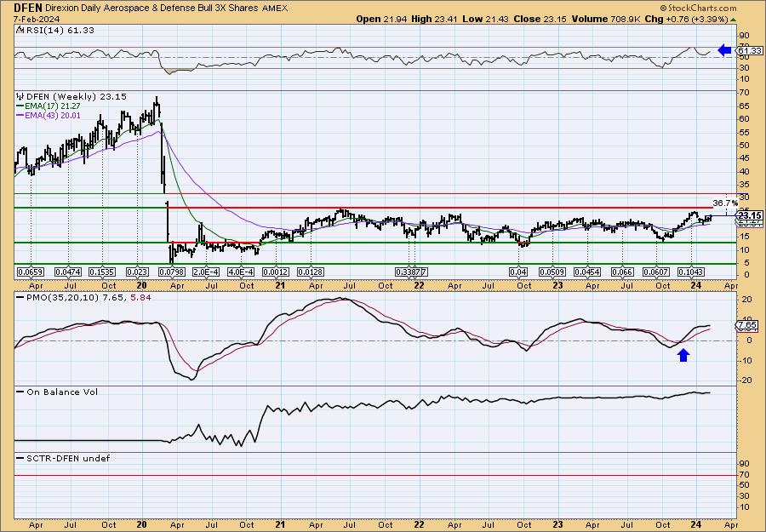Select the High 23.41 value

435,19
